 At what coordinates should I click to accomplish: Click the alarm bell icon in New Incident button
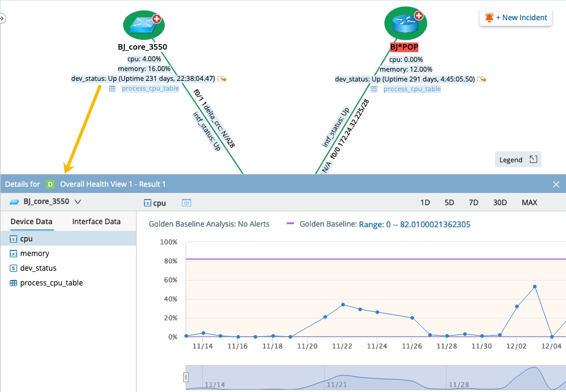point(488,17)
